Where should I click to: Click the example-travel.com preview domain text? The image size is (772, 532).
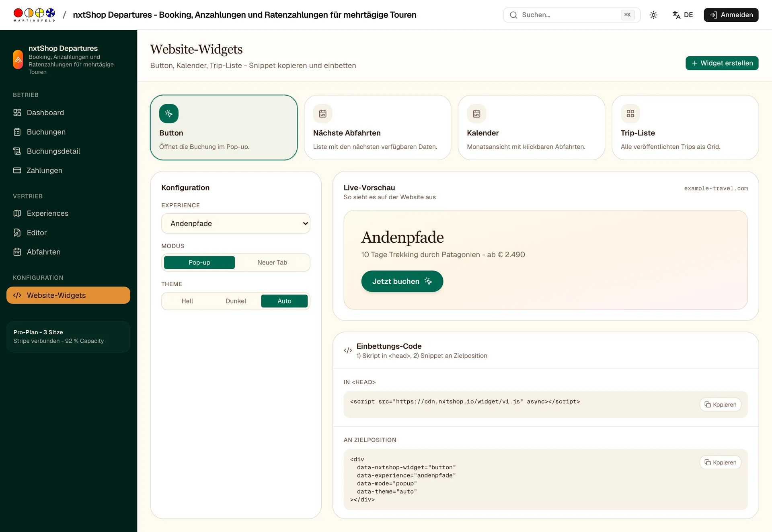[716, 188]
